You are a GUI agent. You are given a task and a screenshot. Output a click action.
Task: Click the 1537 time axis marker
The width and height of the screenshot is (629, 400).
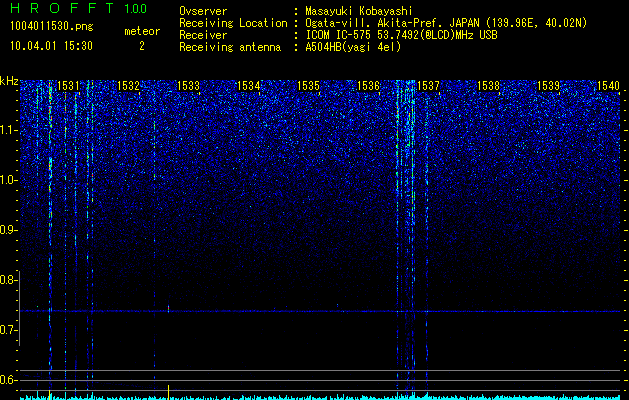(x=428, y=85)
